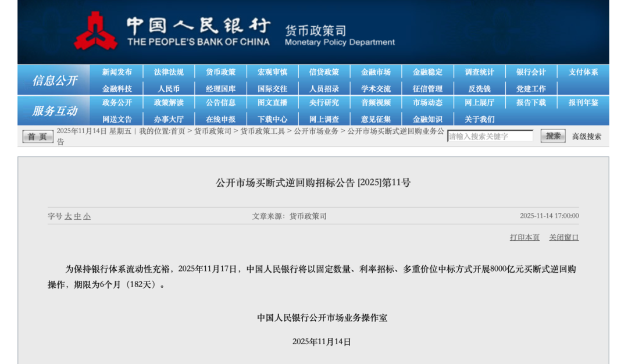
Task: Navigate to 人民币 section
Action: (x=169, y=89)
